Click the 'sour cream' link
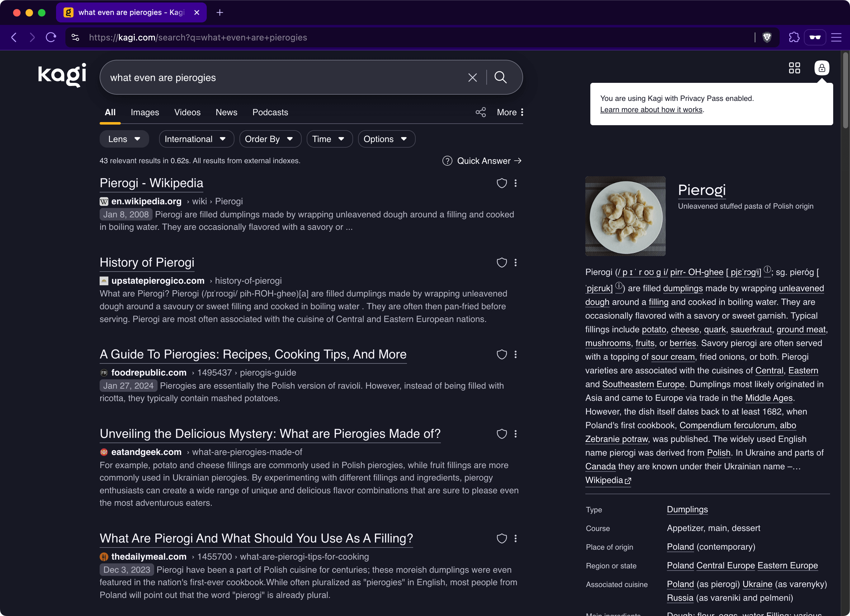 point(673,357)
